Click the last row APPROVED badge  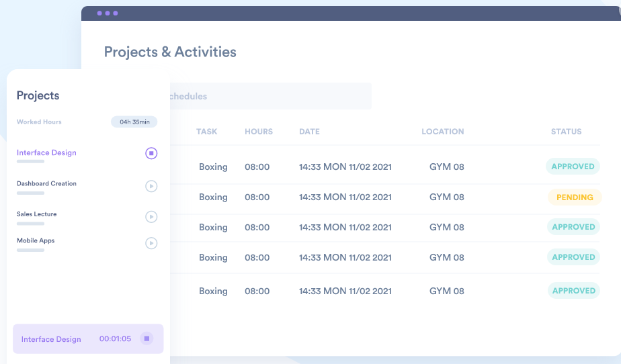tap(574, 291)
